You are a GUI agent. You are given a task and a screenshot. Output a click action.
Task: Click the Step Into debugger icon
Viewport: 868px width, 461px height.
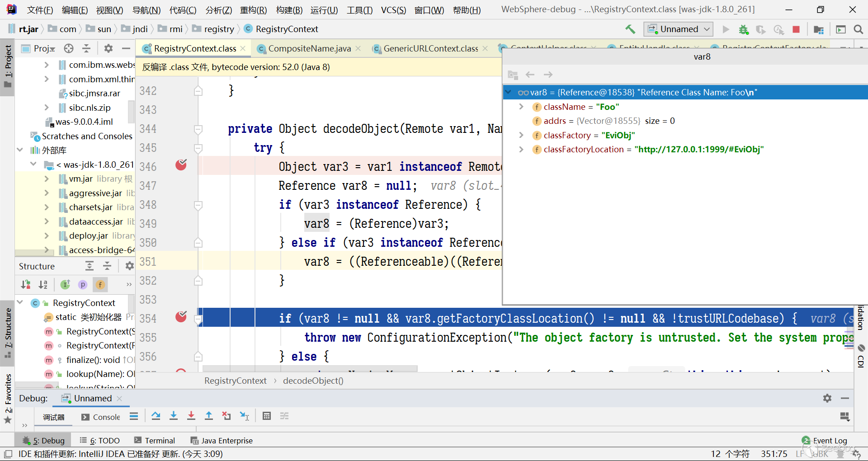point(174,416)
